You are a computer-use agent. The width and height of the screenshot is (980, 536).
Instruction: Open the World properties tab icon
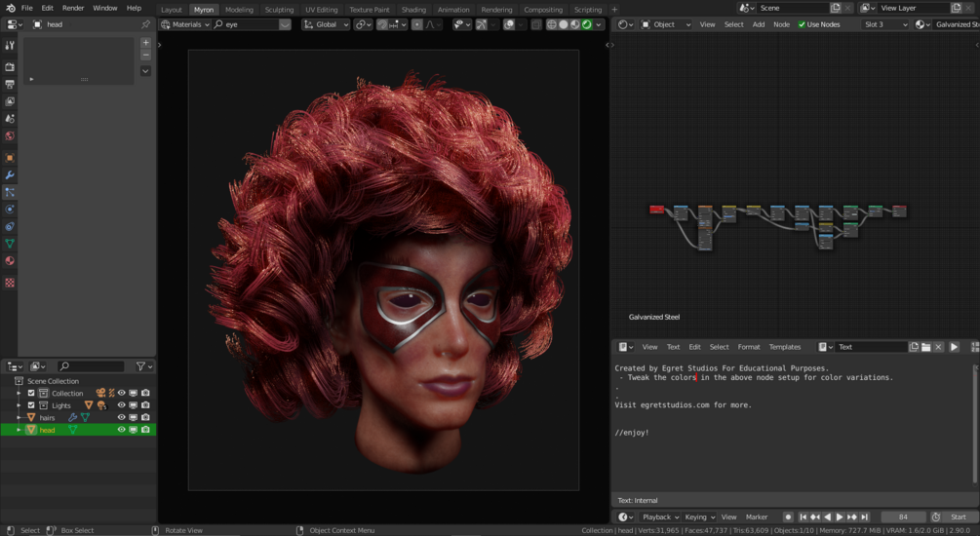point(10,136)
